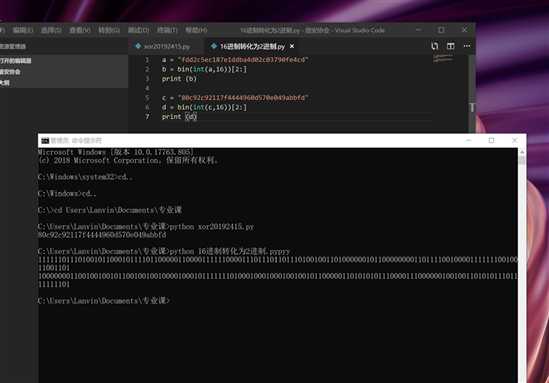The width and height of the screenshot is (549, 383).
Task: Click line 6 with d = bin(int(c,16))[2:]
Action: pyautogui.click(x=204, y=107)
